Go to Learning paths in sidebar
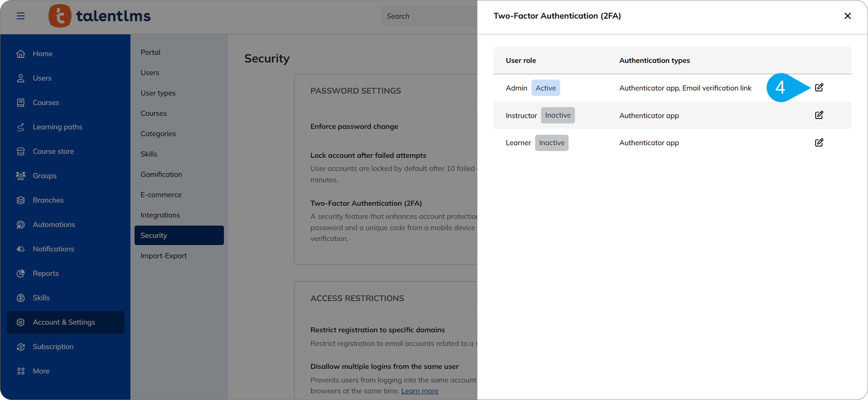 pyautogui.click(x=57, y=127)
